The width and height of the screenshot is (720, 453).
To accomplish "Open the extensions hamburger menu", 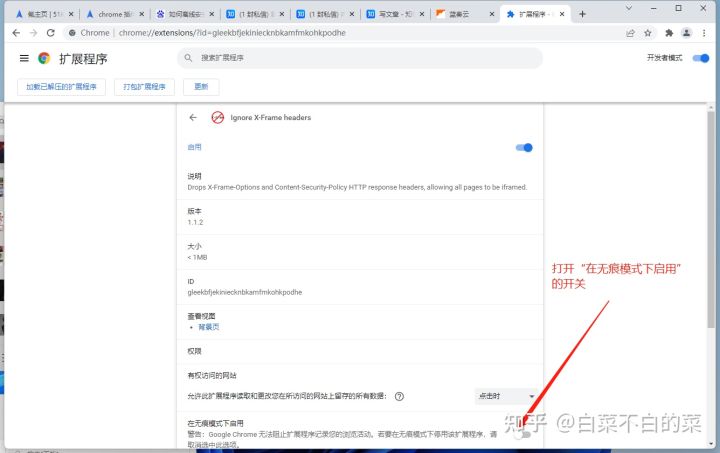I will coord(24,58).
